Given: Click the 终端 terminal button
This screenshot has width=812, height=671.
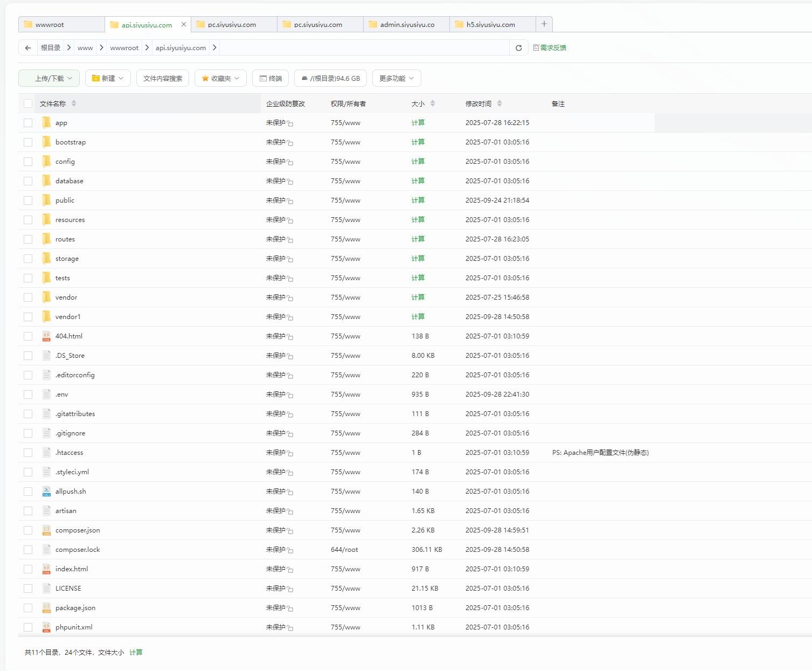Looking at the screenshot, I should [270, 78].
